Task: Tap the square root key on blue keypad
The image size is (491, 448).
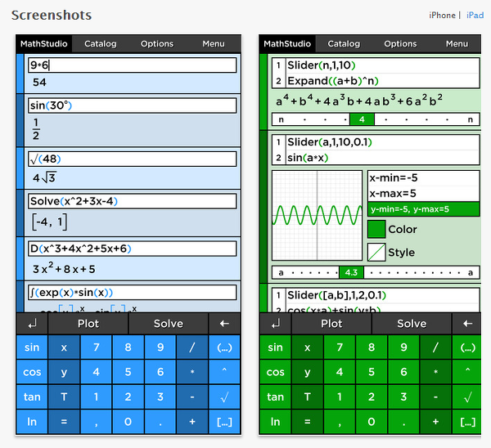Action: click(224, 397)
